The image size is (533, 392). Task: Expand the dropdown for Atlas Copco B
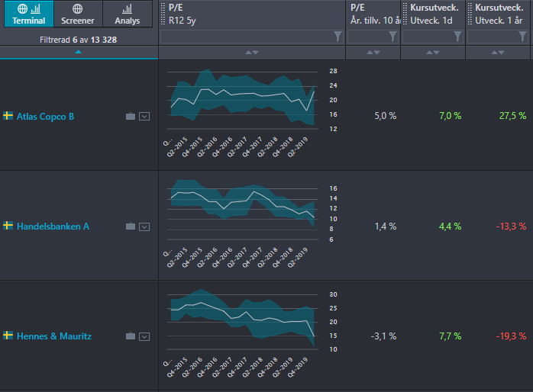144,117
